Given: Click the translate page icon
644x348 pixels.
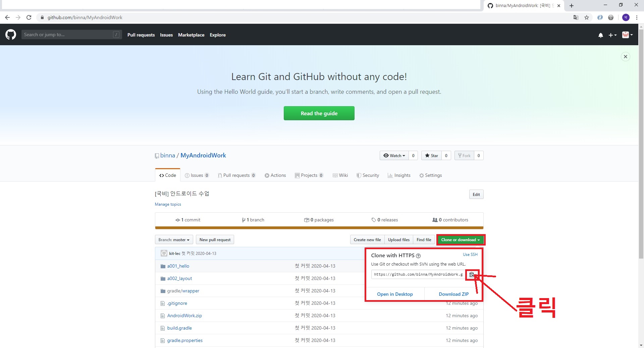Looking at the screenshot, I should point(576,17).
